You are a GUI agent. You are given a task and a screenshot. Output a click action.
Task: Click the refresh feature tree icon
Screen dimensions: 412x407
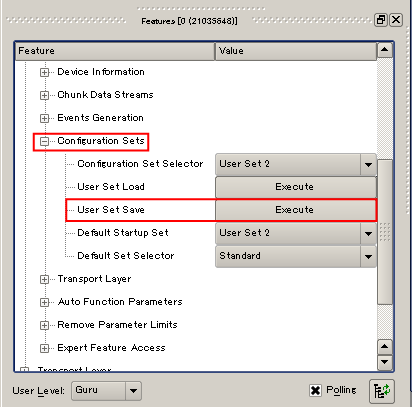[382, 391]
